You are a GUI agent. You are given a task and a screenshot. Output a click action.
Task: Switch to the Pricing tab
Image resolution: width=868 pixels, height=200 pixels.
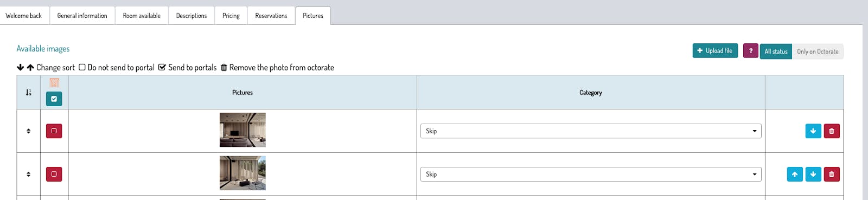[231, 16]
